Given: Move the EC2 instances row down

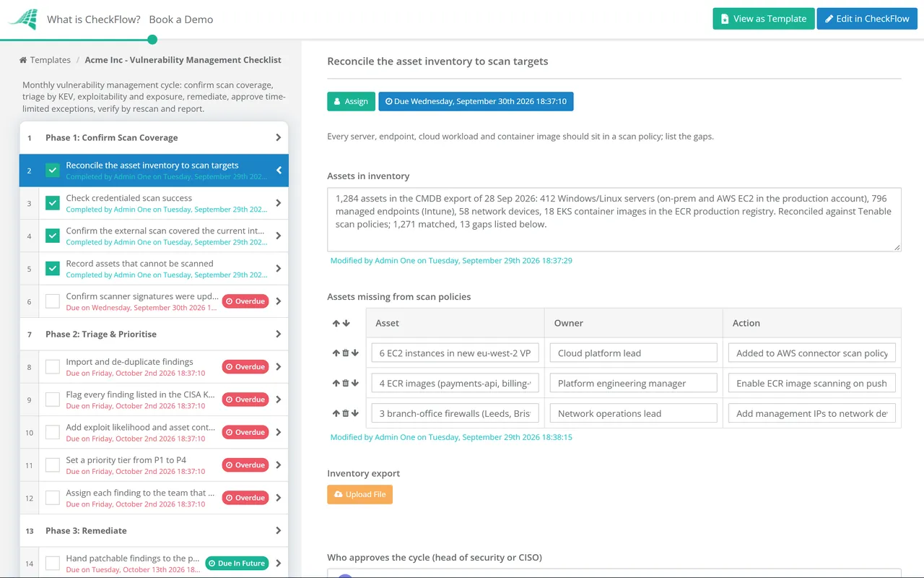Looking at the screenshot, I should (x=354, y=353).
